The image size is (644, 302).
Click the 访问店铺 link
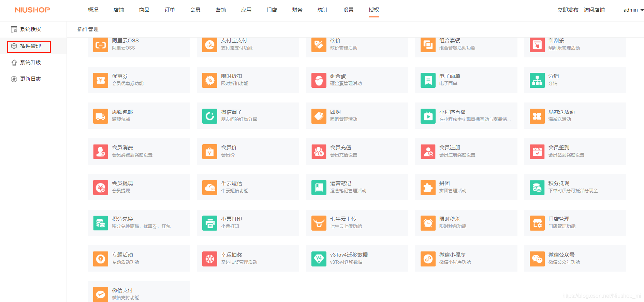(x=594, y=10)
